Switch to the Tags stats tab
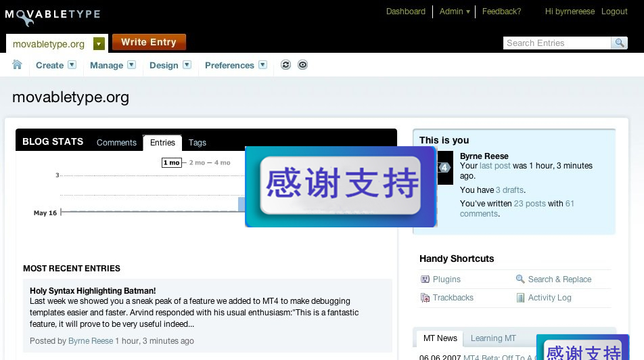The image size is (644, 360). 197,143
